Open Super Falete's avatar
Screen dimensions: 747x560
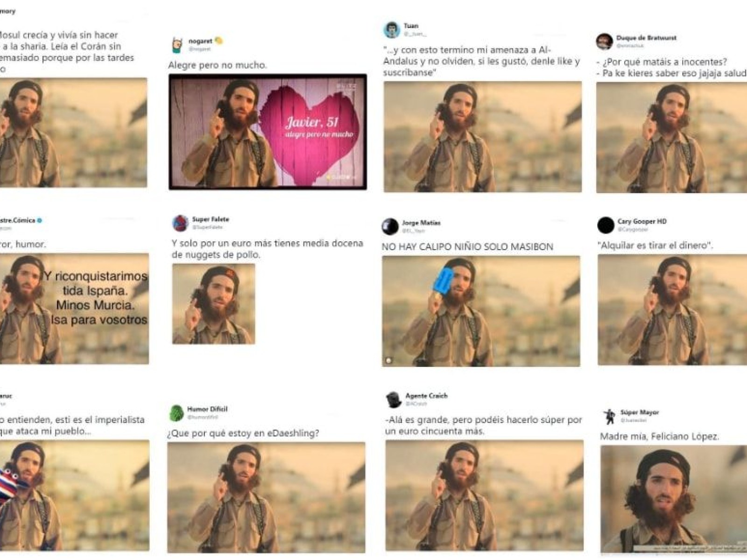[x=180, y=223]
